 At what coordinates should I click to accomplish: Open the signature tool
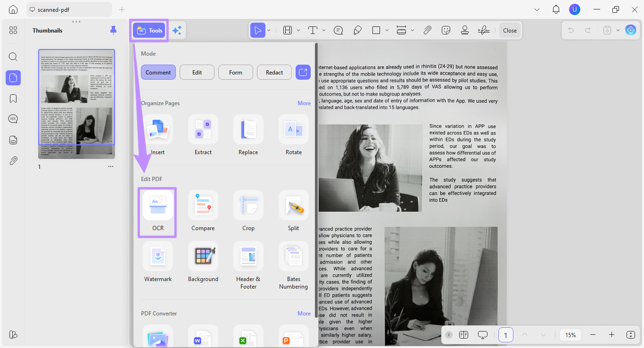484,30
